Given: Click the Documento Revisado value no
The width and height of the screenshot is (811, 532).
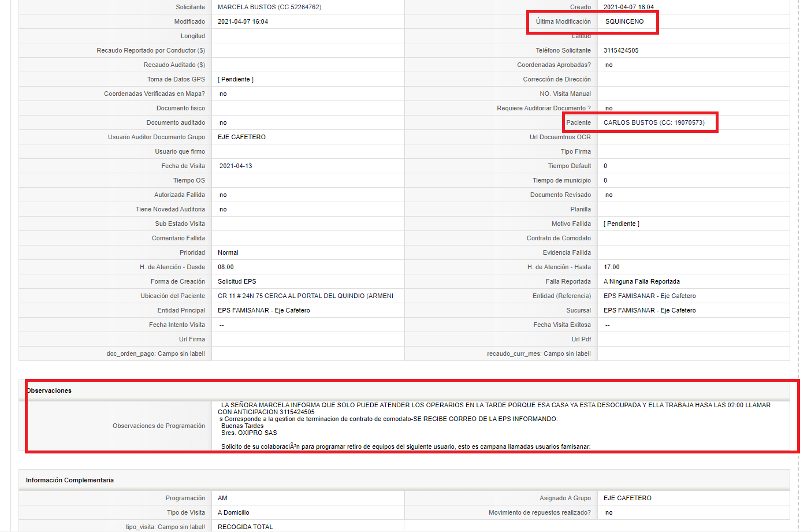Looking at the screenshot, I should tap(609, 195).
